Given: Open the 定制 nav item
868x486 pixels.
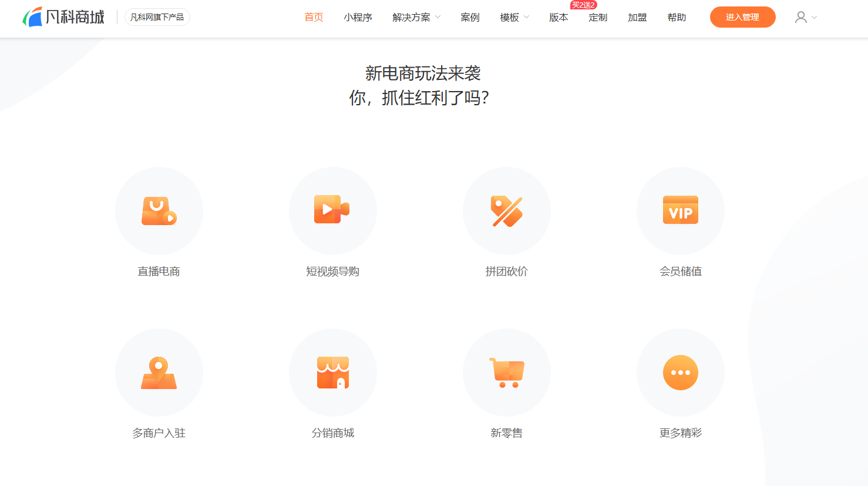Looking at the screenshot, I should [598, 17].
